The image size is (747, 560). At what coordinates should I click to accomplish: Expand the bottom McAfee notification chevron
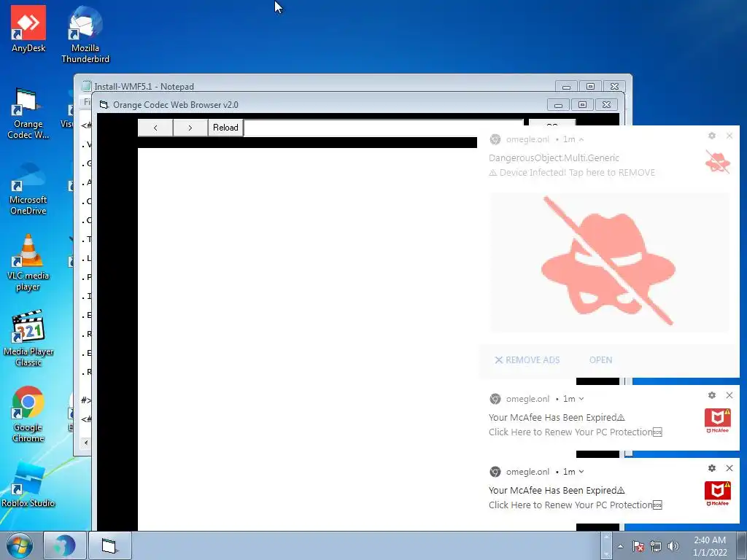(581, 472)
